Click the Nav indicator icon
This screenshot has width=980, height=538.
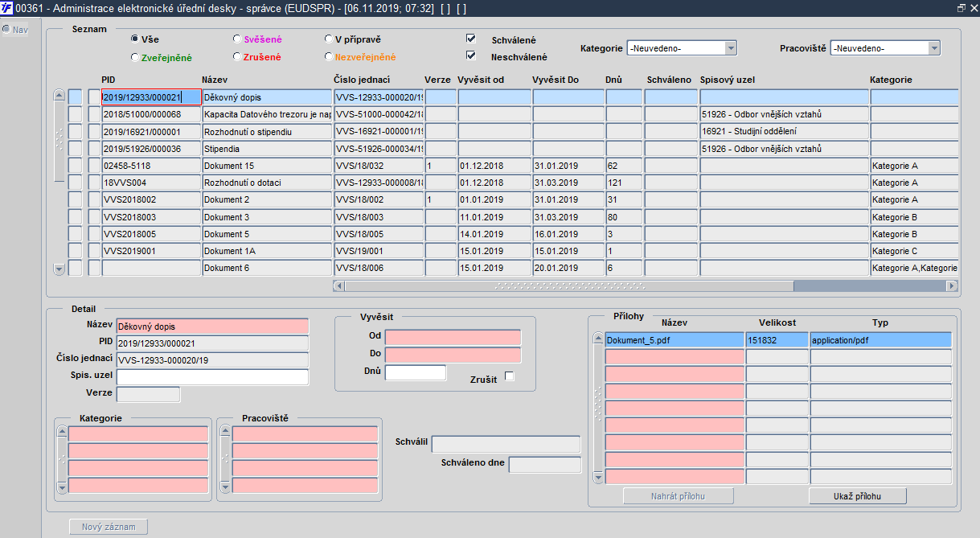(6, 30)
